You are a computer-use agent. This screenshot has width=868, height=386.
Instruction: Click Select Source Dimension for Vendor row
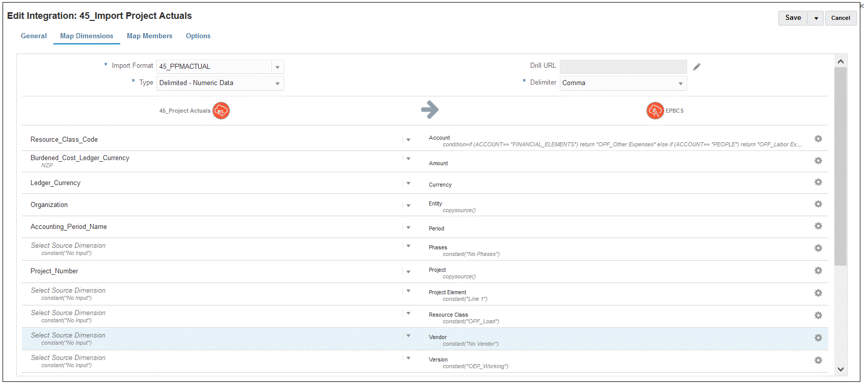point(68,335)
